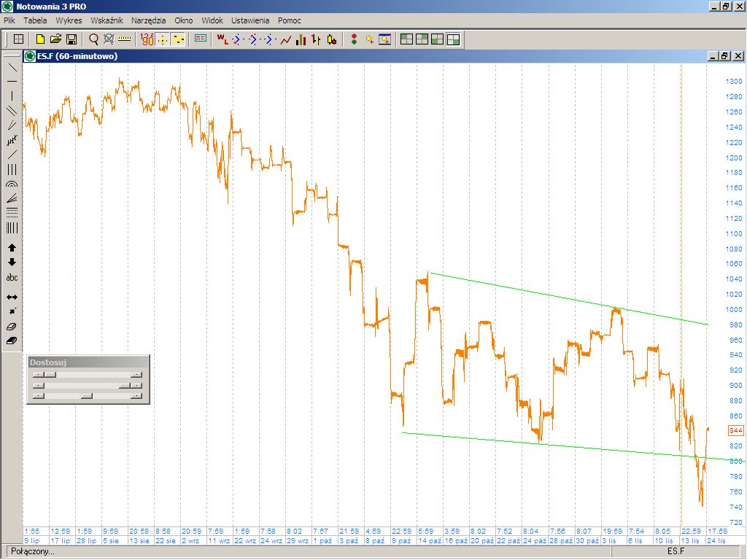Click the current price label 844

pos(736,430)
